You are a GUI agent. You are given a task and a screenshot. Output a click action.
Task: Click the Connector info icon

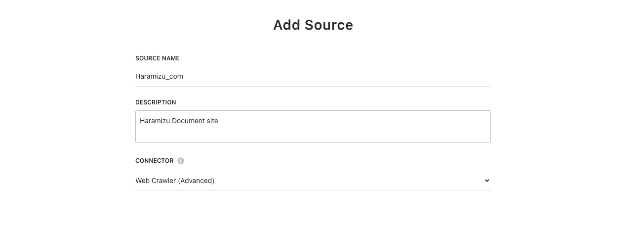pyautogui.click(x=181, y=161)
